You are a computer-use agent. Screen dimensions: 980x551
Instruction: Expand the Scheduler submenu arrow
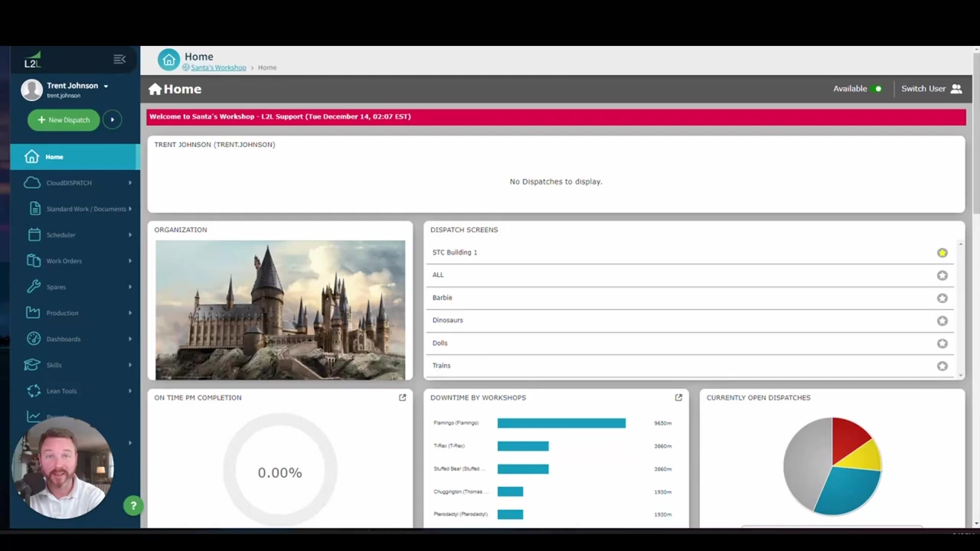130,235
